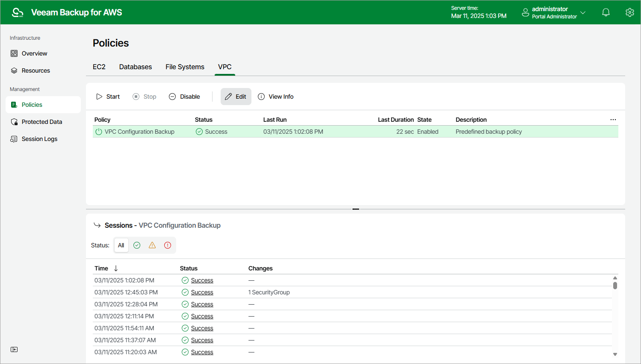Sort sessions by Time column arrow
641x364 pixels.
point(116,268)
